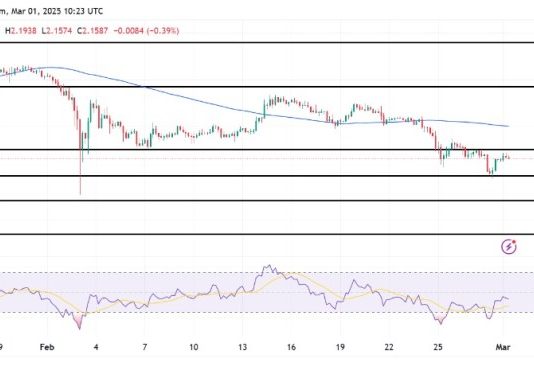Click the '22' date label on time axis
This screenshot has width=534, height=382.
(x=389, y=347)
